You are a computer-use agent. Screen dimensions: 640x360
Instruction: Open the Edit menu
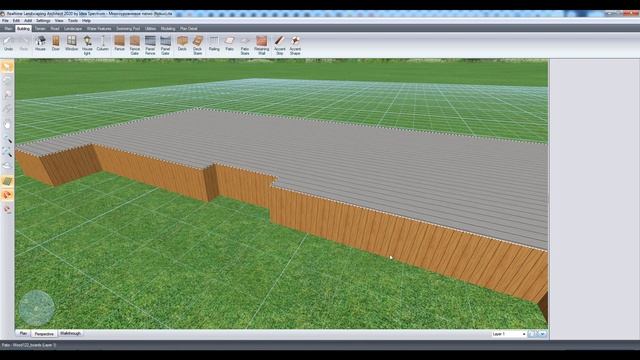16,20
